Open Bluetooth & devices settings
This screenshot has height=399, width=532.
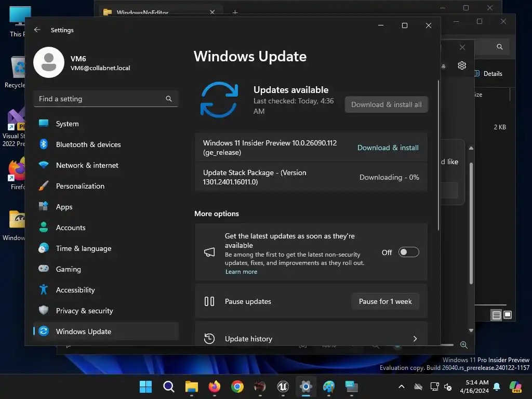(106, 144)
